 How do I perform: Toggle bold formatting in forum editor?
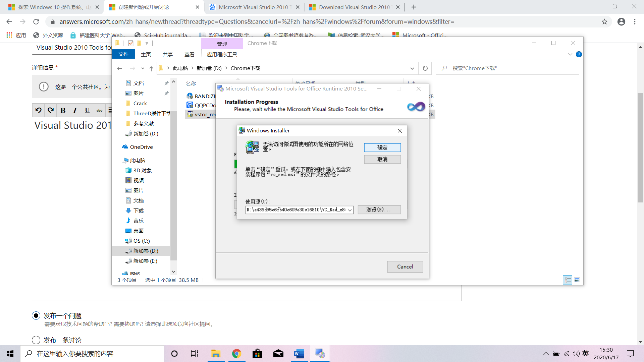[x=63, y=110]
